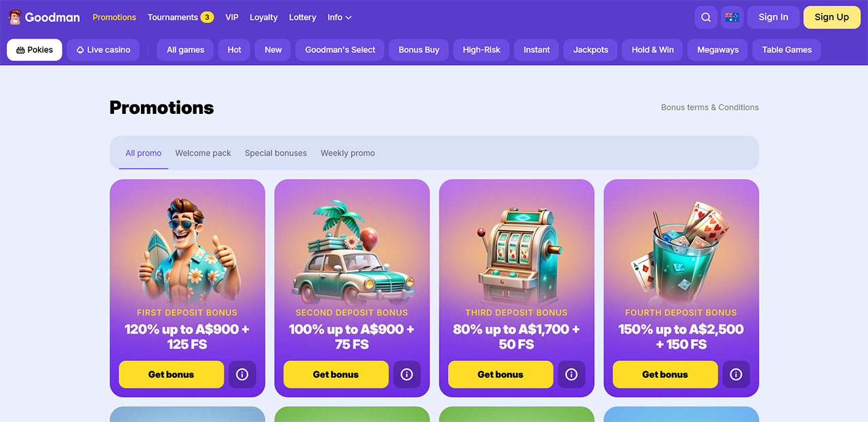Show info for Second Deposit Bonus
The height and width of the screenshot is (422, 868).
[x=407, y=375]
